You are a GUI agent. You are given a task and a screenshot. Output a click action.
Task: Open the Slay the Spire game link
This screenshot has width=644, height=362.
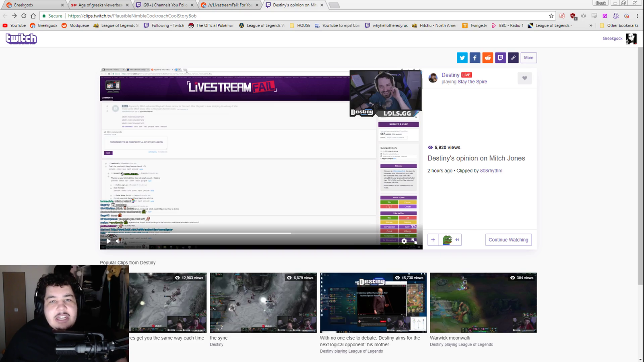point(472,82)
